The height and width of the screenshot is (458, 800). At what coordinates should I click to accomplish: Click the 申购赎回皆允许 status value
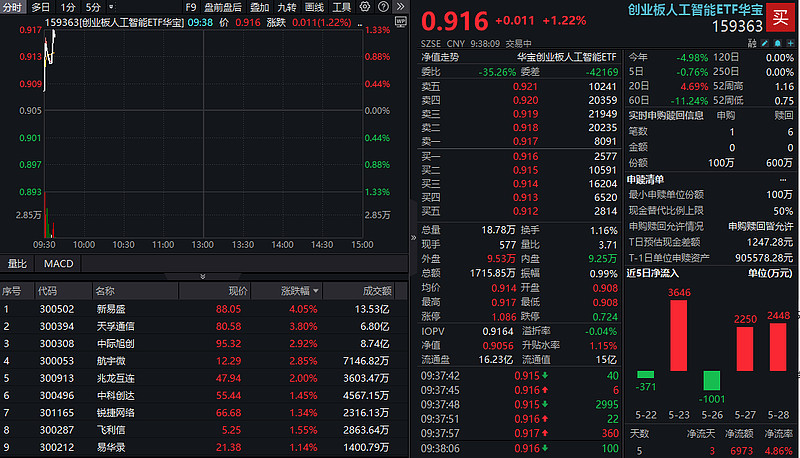(x=760, y=226)
